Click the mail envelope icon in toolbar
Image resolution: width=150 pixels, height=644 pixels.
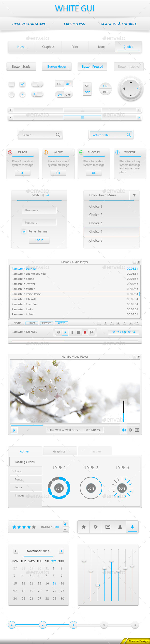(x=108, y=527)
